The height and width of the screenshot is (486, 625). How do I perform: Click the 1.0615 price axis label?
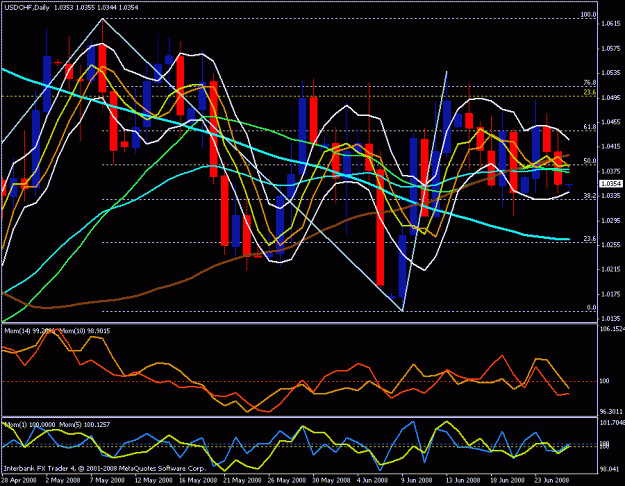[x=610, y=24]
